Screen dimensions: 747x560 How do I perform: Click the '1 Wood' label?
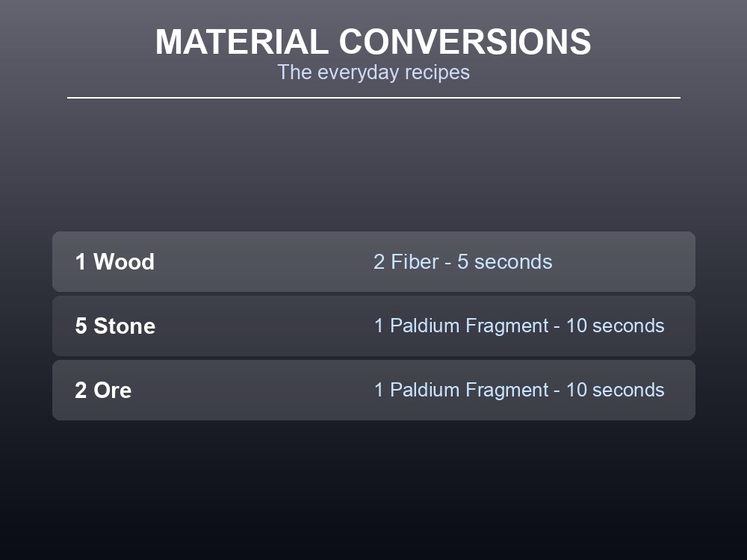point(115,261)
